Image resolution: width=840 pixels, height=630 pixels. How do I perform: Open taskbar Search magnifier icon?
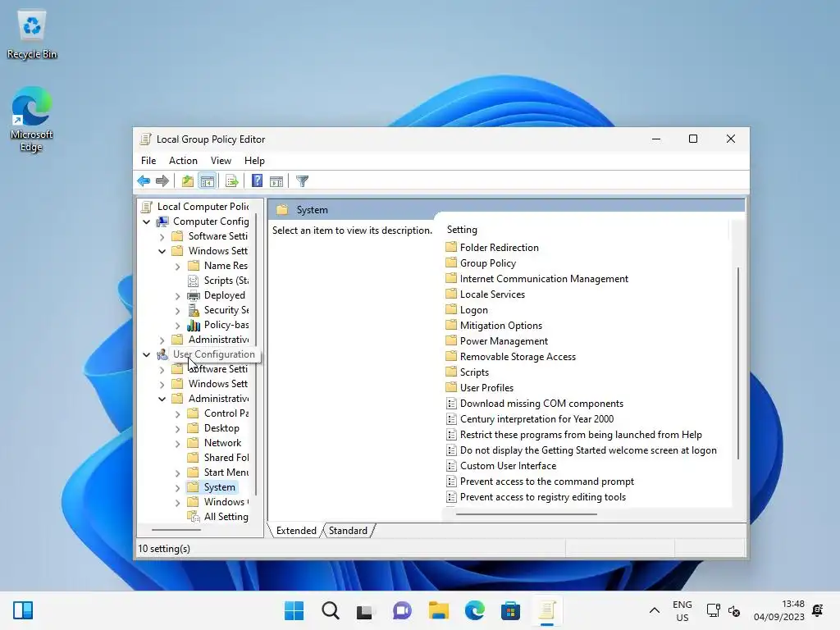coord(331,610)
